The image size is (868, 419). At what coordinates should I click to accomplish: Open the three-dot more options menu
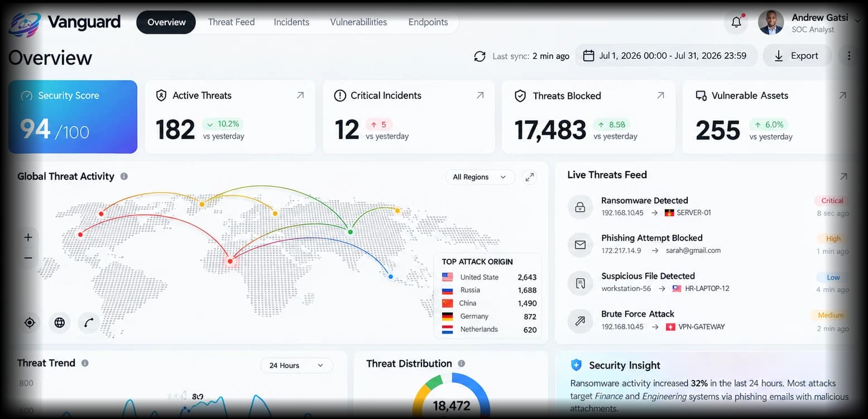click(x=848, y=56)
